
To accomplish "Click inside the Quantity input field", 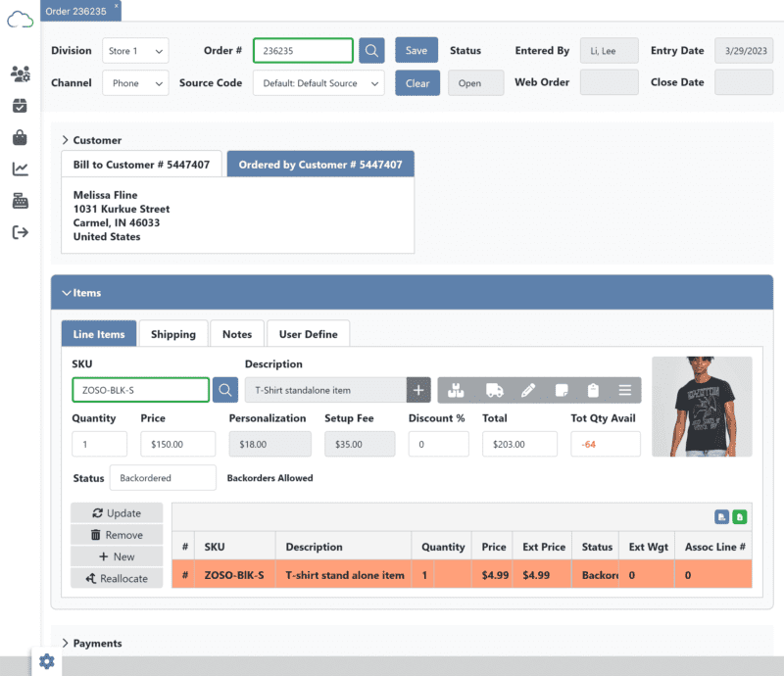I will [x=99, y=444].
